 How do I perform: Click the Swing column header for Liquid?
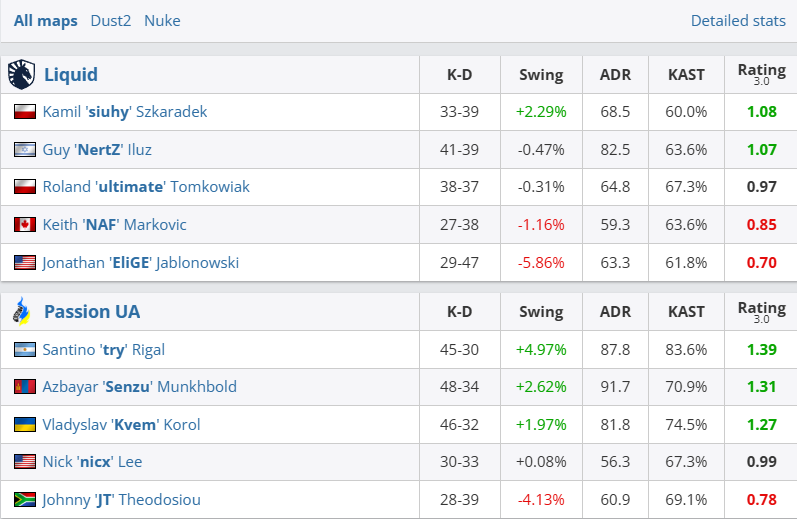point(541,74)
